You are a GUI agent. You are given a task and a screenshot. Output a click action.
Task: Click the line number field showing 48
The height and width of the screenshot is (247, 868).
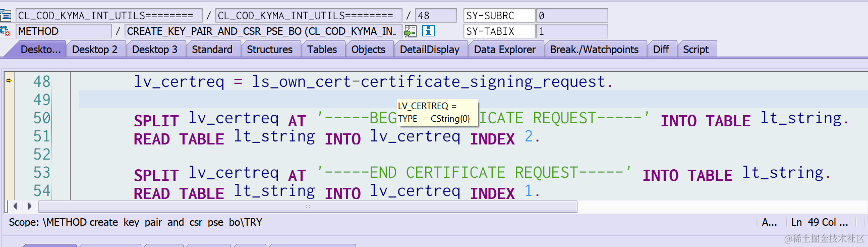pos(436,16)
